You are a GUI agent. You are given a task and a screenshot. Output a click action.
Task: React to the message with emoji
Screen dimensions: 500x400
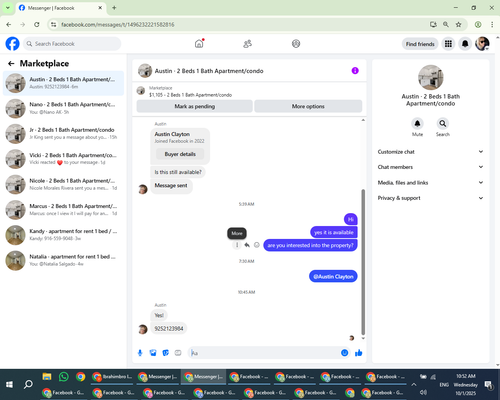pos(257,245)
